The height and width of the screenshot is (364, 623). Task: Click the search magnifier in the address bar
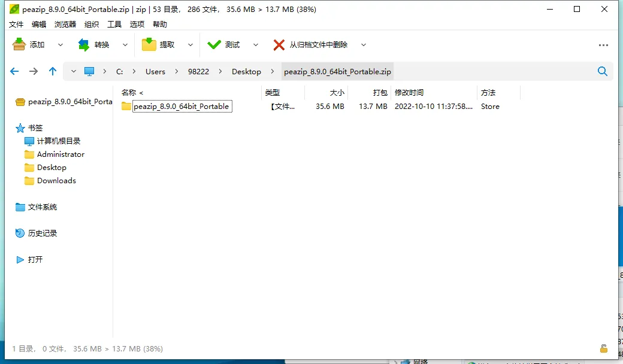coord(603,71)
